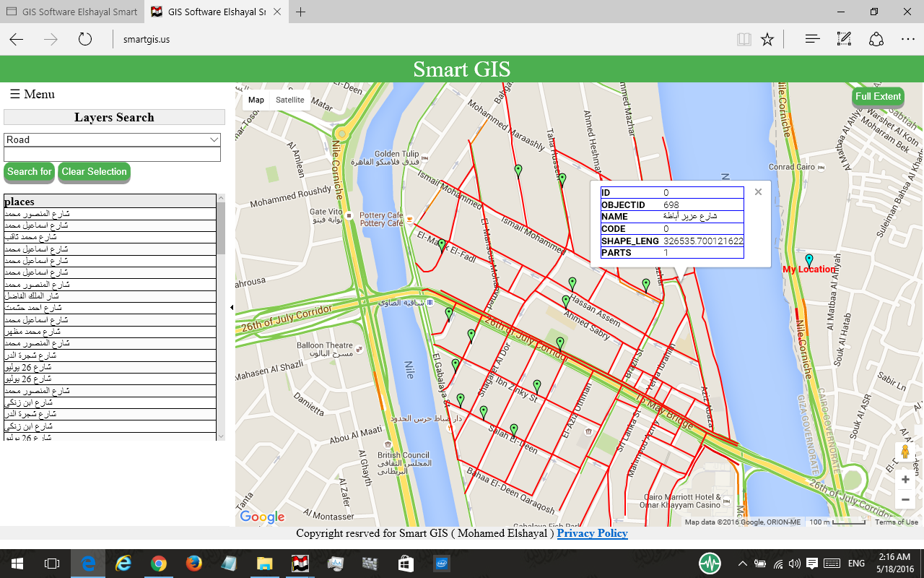Viewport: 924px width, 578px height.
Task: Open the Privacy Policy link
Action: (x=592, y=533)
